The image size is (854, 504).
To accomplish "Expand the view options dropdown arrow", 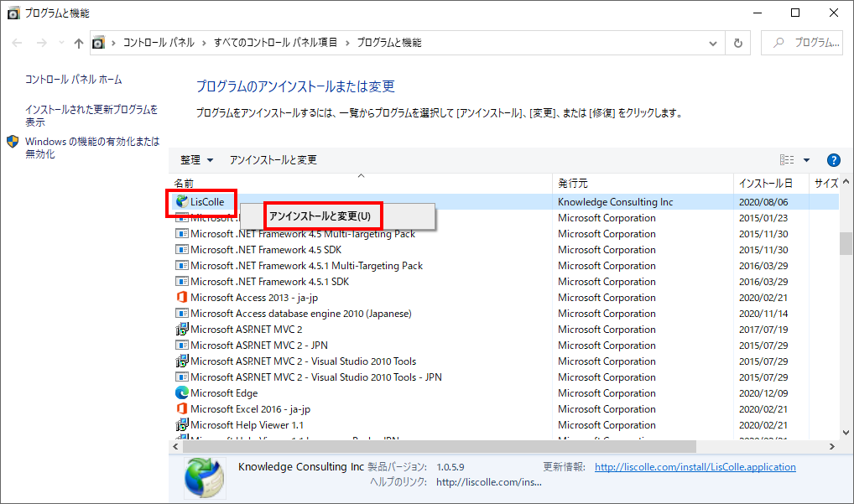I will click(807, 160).
